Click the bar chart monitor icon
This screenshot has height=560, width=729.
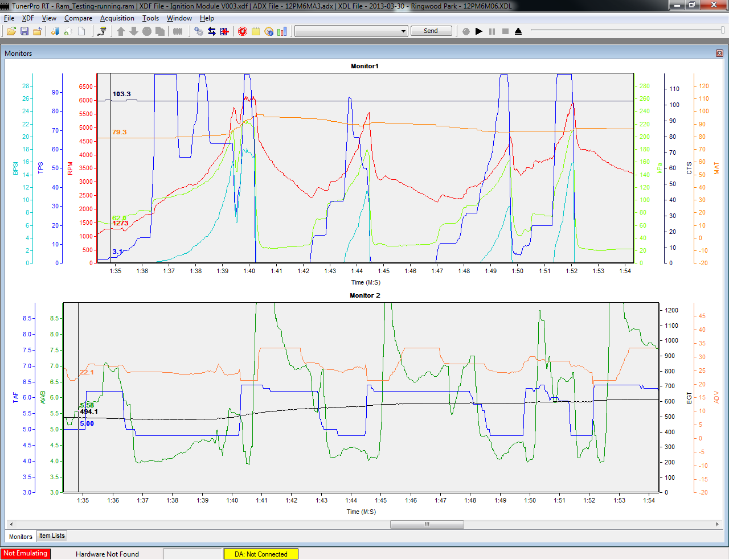(282, 31)
